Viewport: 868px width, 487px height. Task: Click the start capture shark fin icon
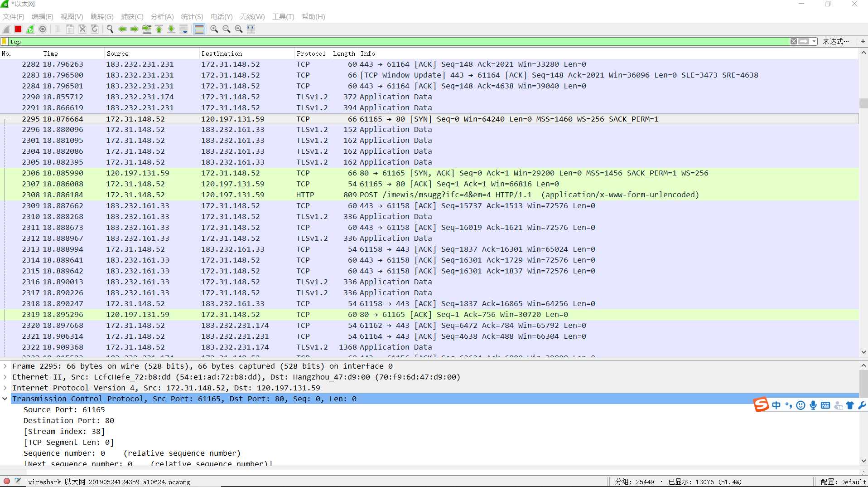tap(6, 29)
